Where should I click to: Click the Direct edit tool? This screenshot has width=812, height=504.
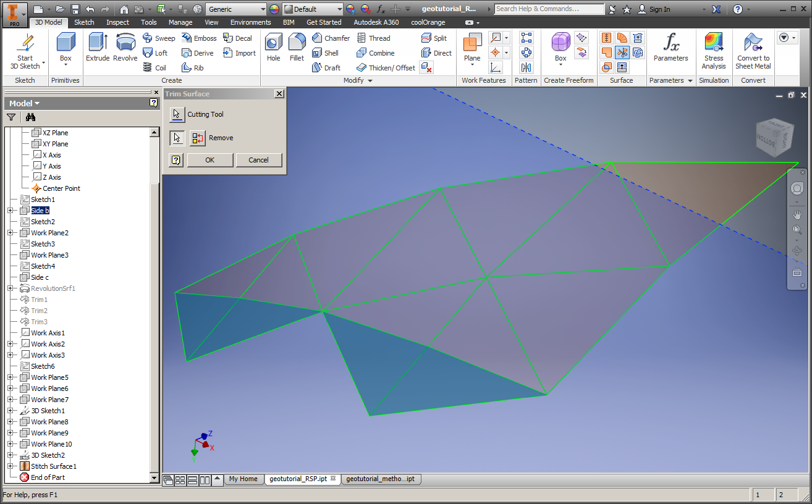point(436,53)
